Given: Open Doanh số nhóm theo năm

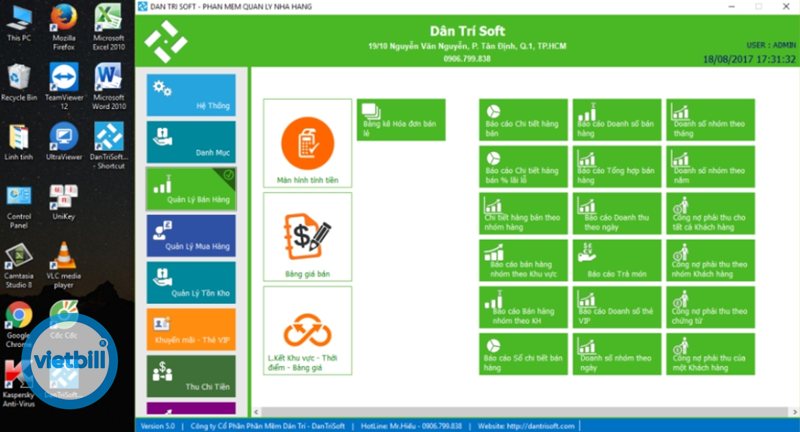Looking at the screenshot, I should pyautogui.click(x=711, y=167).
